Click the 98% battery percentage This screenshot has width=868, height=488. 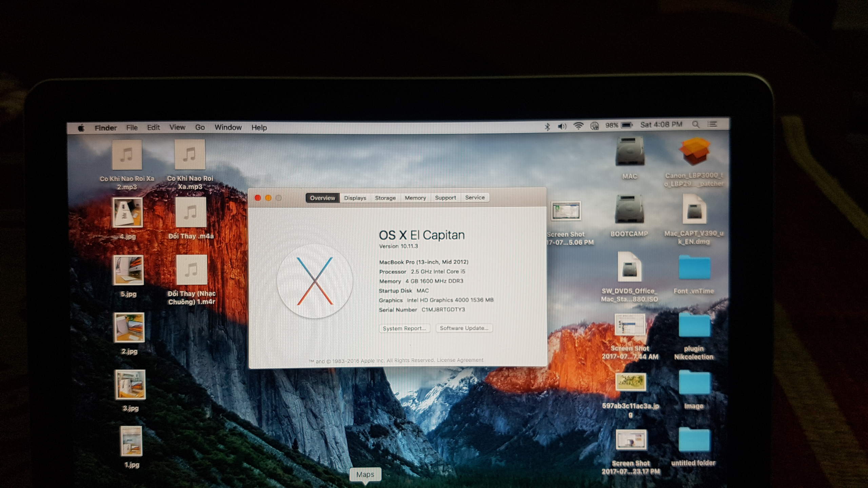612,125
